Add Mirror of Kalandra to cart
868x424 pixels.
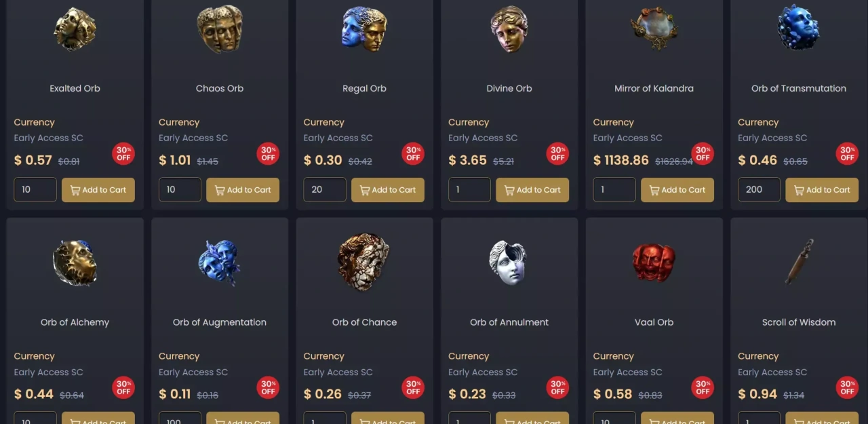tap(677, 190)
